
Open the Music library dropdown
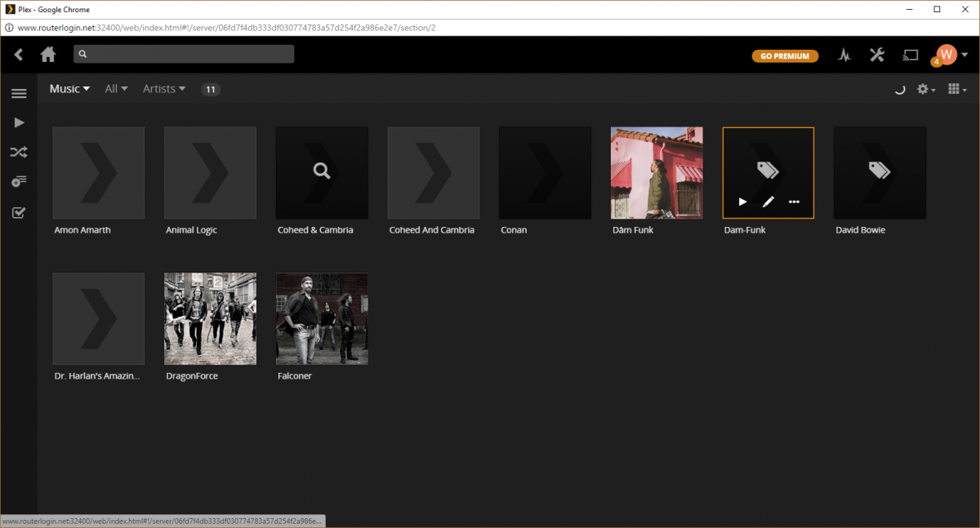[x=69, y=89]
